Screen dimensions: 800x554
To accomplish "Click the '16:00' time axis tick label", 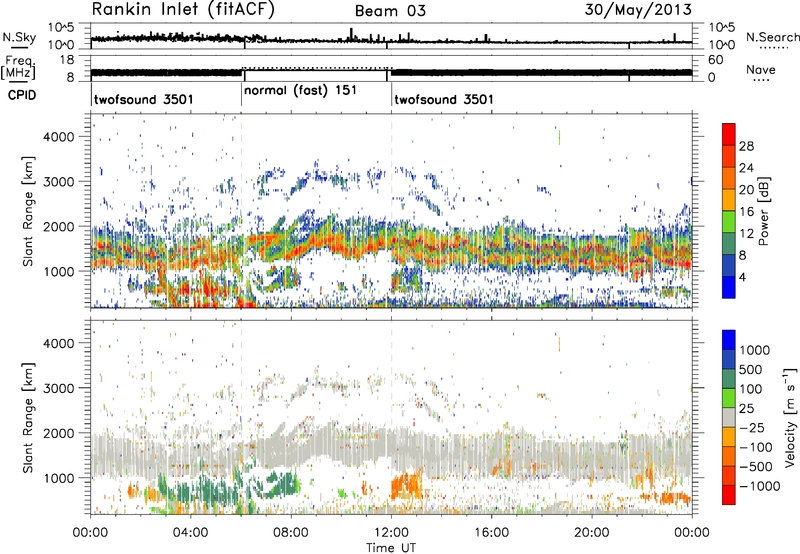I will (491, 533).
